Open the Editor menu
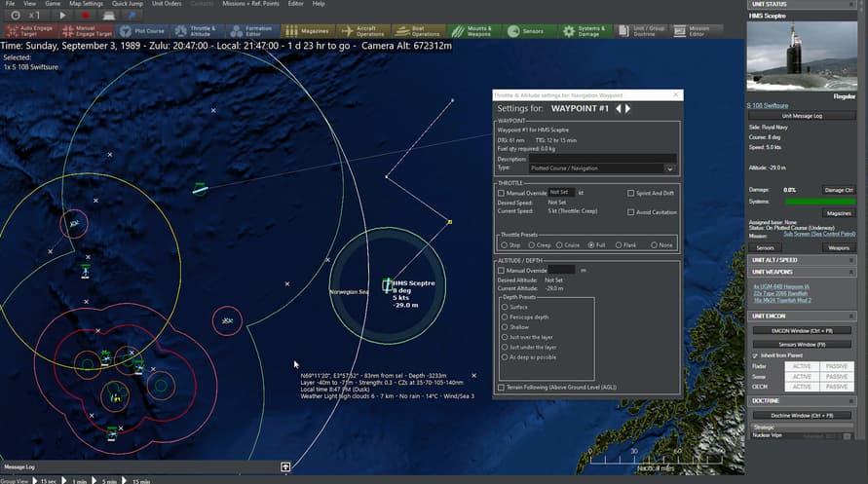868x484 pixels. pos(295,3)
